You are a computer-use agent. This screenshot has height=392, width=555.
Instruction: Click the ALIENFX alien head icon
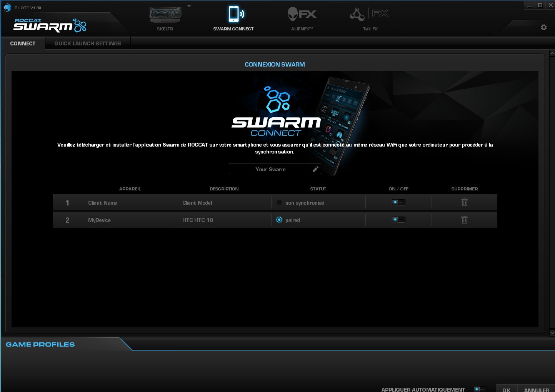click(302, 14)
